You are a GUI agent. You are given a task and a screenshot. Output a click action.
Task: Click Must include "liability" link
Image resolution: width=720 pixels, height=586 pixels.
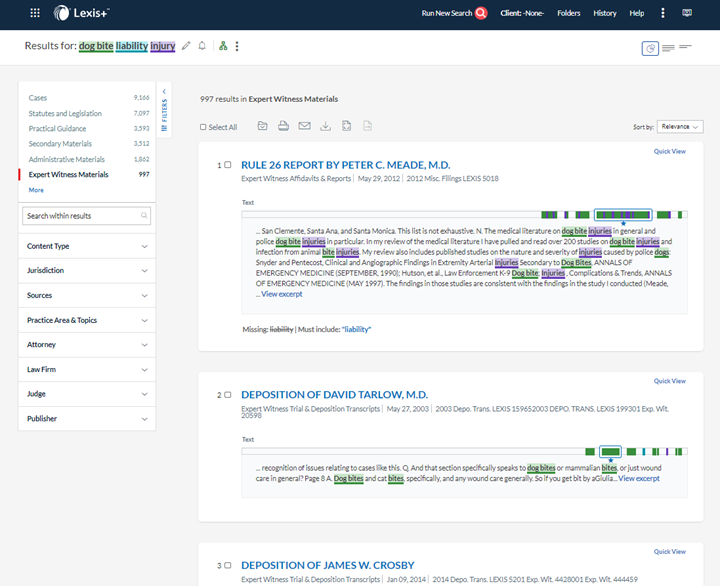[356, 329]
